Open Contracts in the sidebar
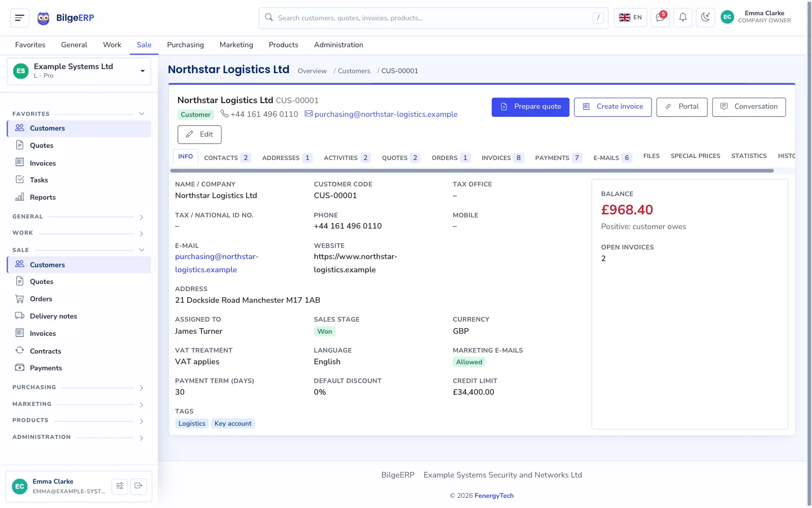The height and width of the screenshot is (508, 812). [79, 351]
